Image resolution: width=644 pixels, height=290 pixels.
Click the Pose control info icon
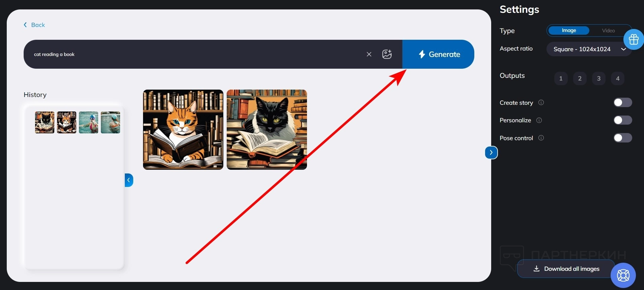[x=541, y=138]
